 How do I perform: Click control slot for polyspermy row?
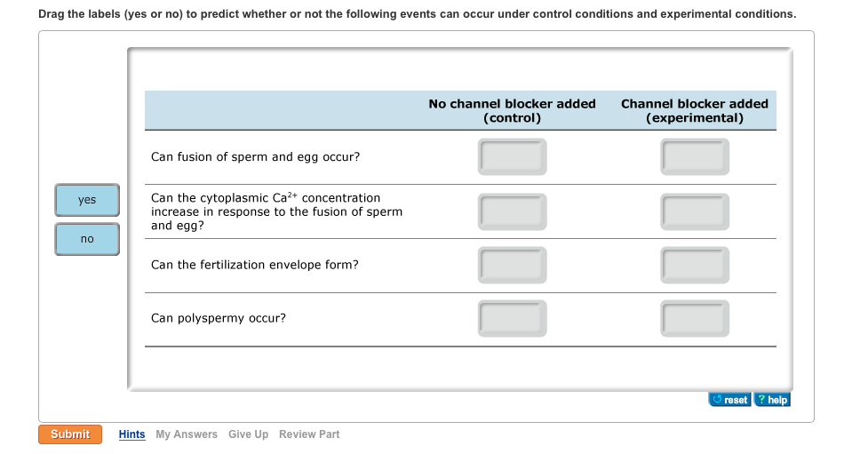[x=513, y=318]
